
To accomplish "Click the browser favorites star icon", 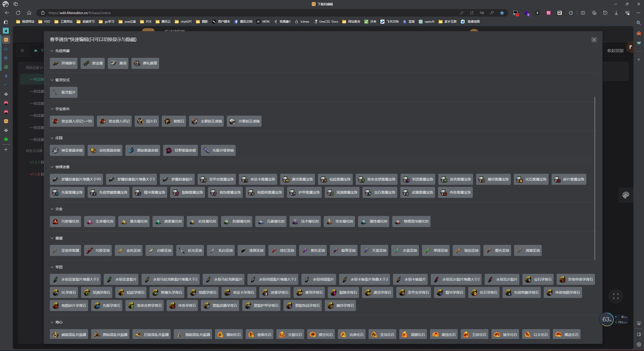I will coord(502,13).
